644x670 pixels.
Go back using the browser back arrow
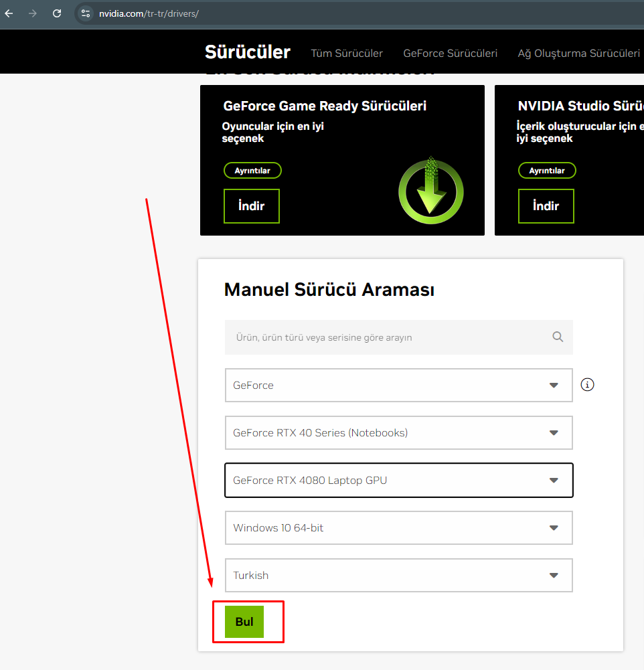point(9,13)
